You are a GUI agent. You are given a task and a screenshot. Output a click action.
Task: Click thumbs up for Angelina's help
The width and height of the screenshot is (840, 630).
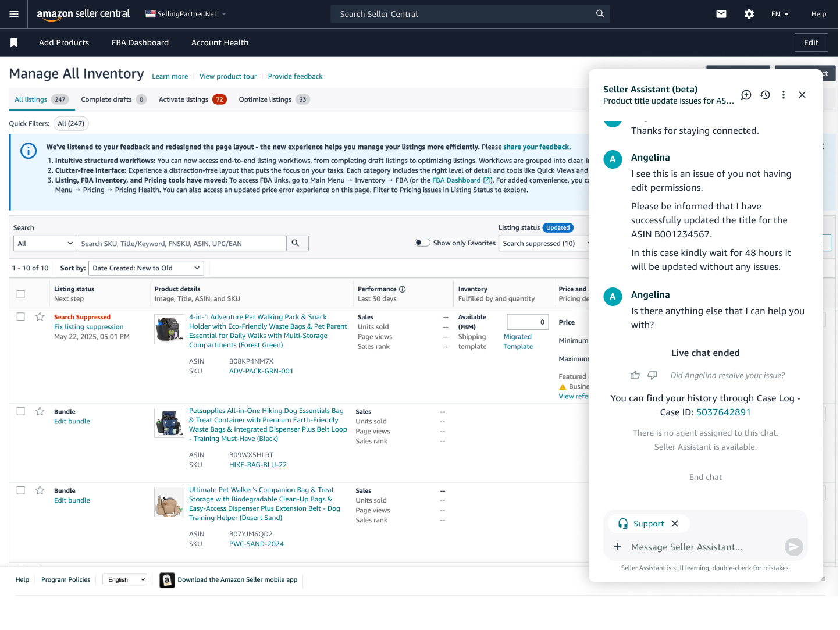pos(635,375)
